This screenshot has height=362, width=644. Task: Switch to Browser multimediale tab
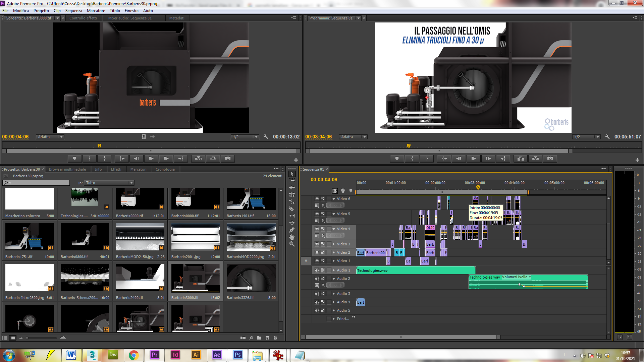67,169
